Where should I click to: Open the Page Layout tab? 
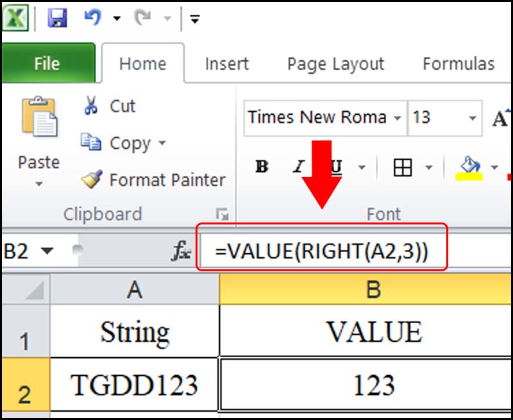(335, 63)
